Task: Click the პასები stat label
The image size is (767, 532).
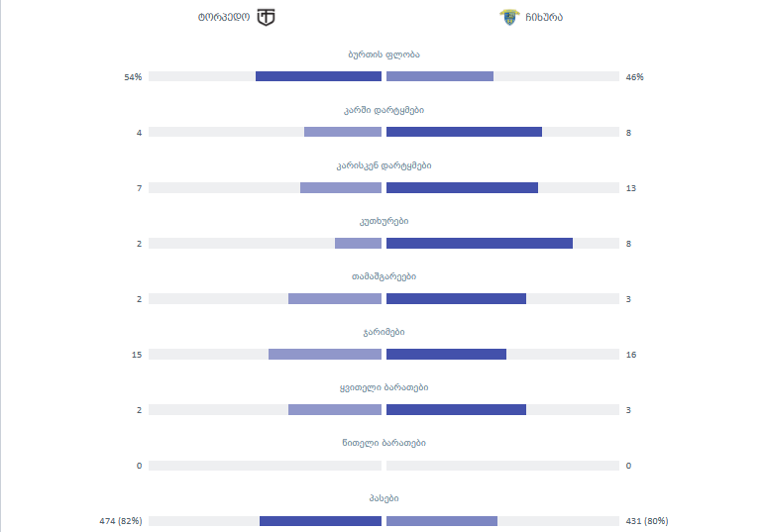Action: click(x=383, y=498)
